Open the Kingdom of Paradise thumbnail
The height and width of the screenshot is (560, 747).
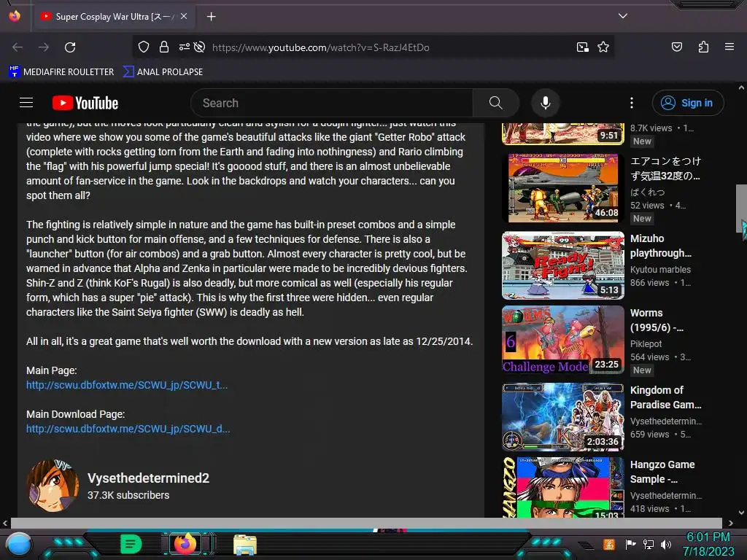[563, 417]
